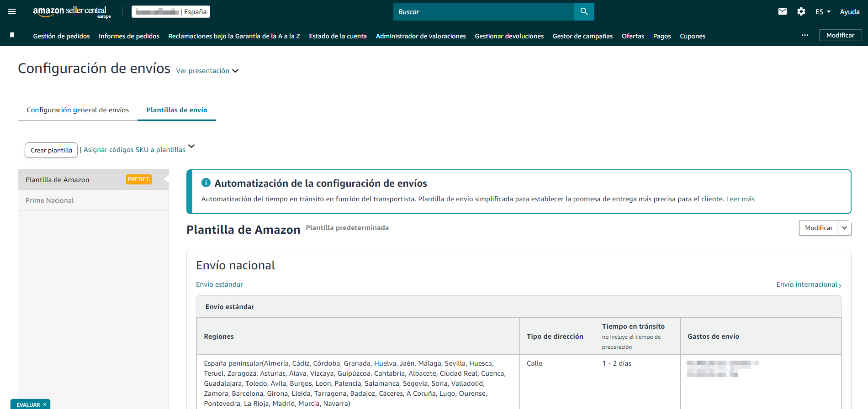
Task: Show more navigation items via ellipsis
Action: (x=804, y=36)
